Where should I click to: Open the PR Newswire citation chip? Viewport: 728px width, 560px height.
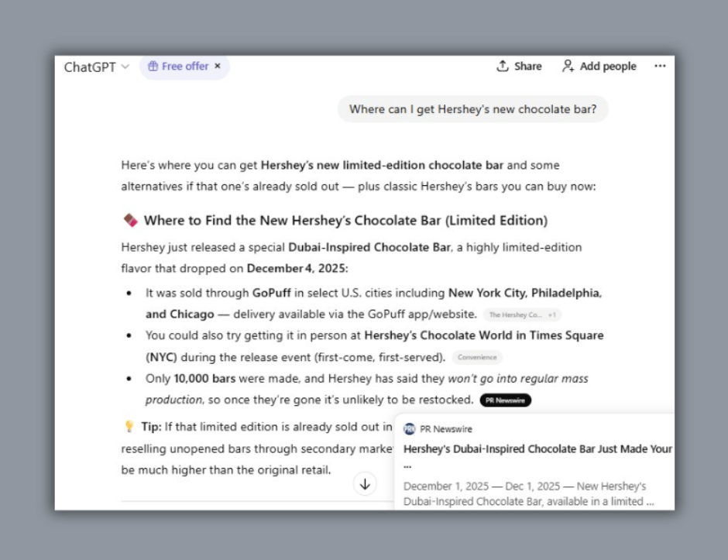click(x=505, y=400)
